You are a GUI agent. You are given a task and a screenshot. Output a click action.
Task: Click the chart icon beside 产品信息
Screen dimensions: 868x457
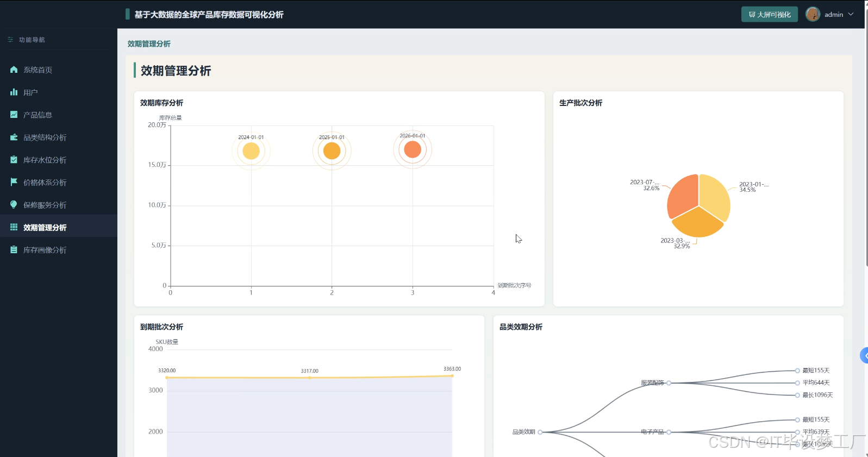point(14,115)
